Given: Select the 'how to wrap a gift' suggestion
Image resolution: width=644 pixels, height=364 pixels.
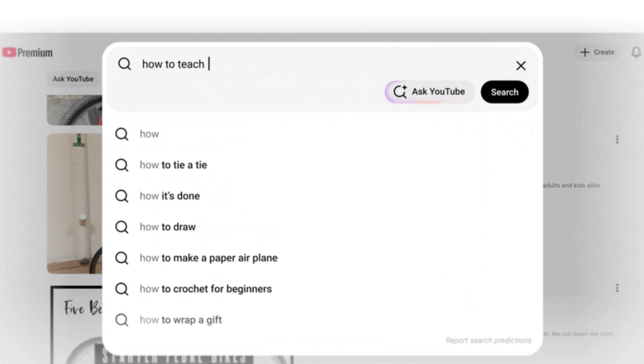Looking at the screenshot, I should 321,319.
